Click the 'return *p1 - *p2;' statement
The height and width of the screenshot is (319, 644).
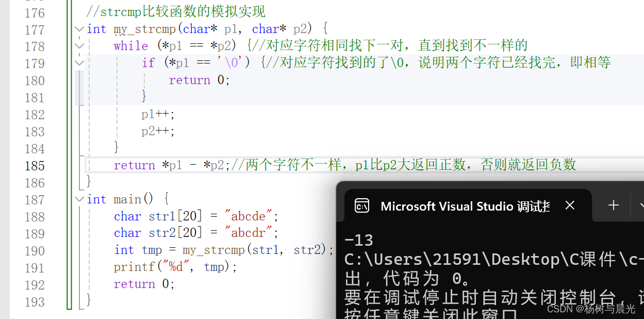point(172,165)
